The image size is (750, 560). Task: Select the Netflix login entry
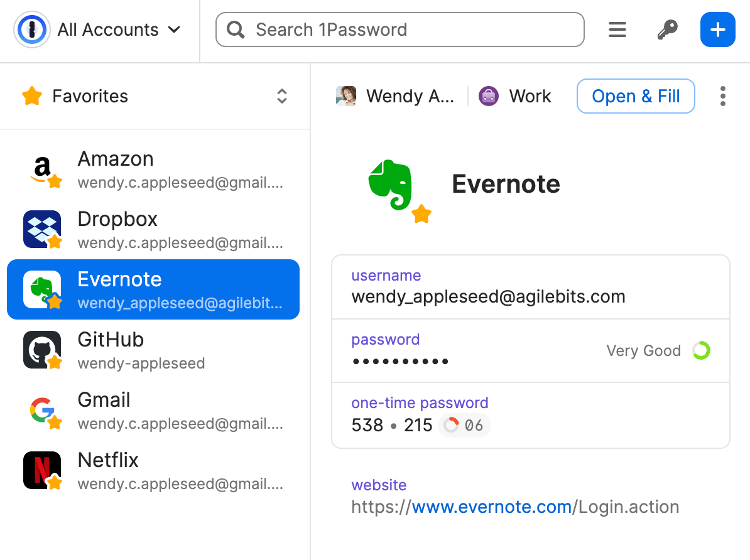[153, 470]
